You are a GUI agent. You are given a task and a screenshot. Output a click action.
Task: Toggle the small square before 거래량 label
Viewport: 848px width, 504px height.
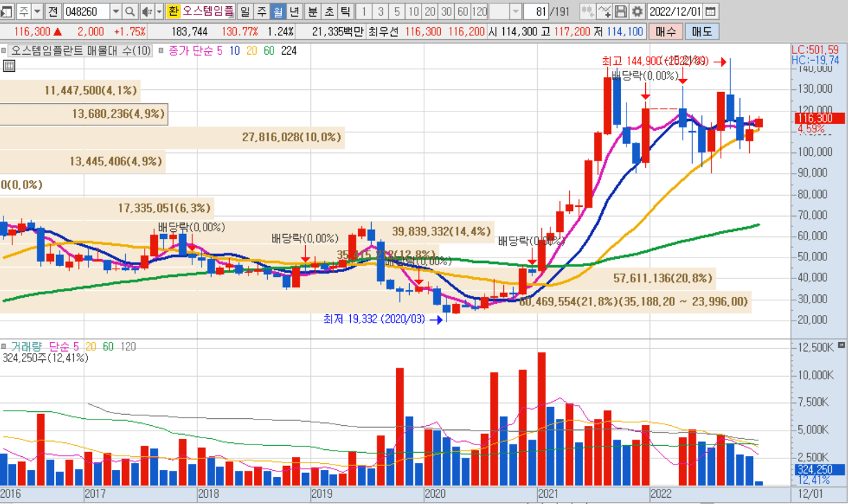pyautogui.click(x=4, y=345)
